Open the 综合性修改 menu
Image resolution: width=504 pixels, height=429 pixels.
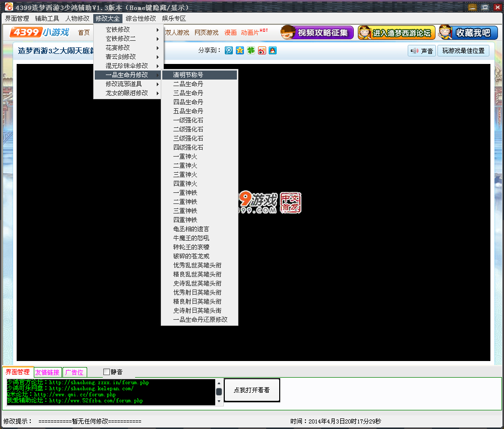(x=141, y=18)
